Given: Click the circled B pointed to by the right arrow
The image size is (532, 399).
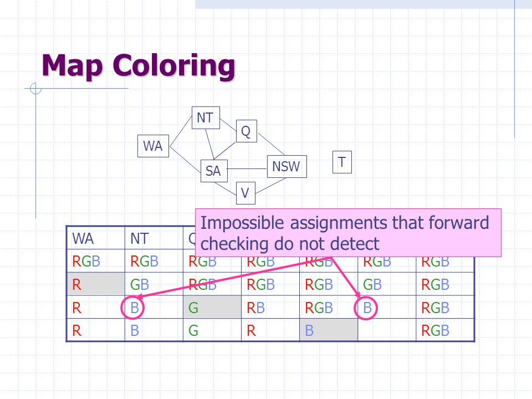Looking at the screenshot, I should point(366,308).
